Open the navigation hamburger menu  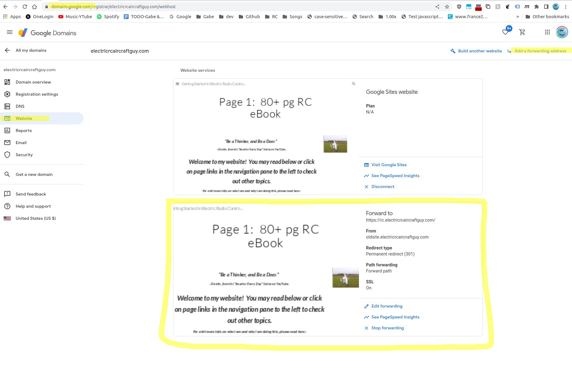point(10,32)
